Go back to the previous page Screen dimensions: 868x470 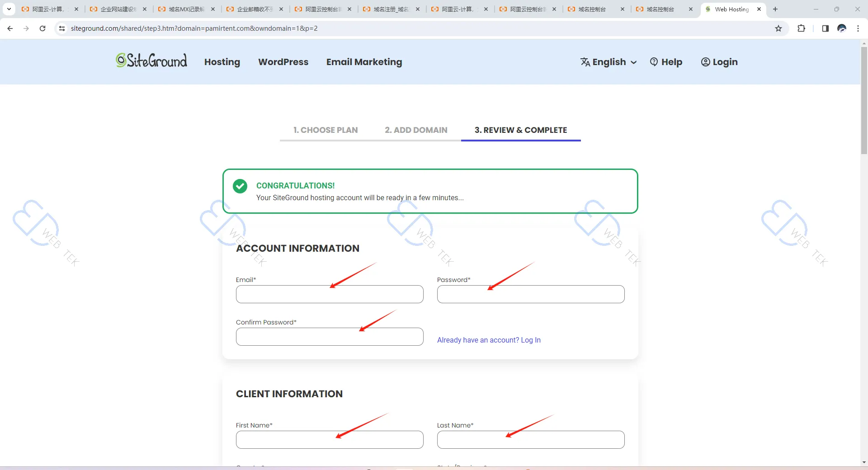click(10, 28)
